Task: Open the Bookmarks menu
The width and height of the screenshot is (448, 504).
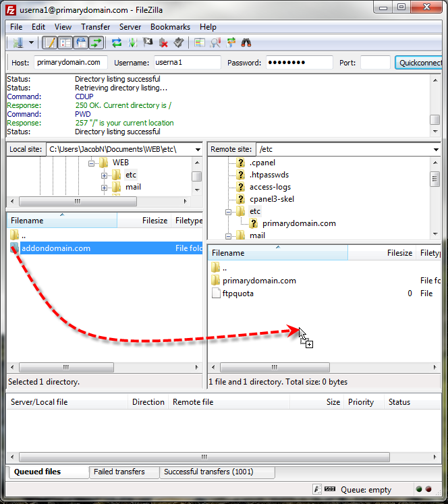Action: [170, 27]
